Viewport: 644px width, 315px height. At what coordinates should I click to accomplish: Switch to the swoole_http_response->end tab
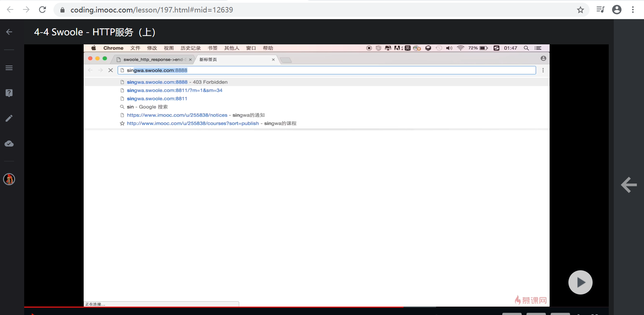(x=153, y=60)
